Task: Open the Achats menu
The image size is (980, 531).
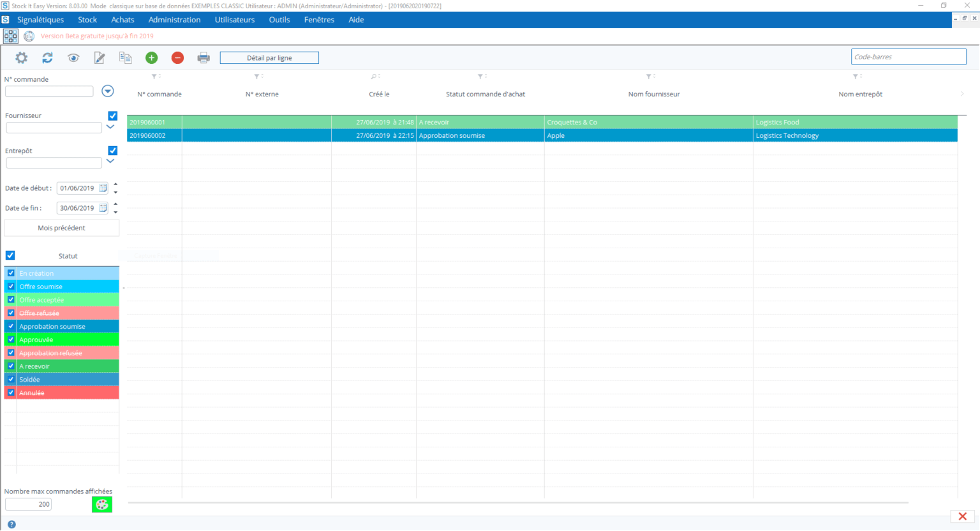Action: (x=122, y=20)
